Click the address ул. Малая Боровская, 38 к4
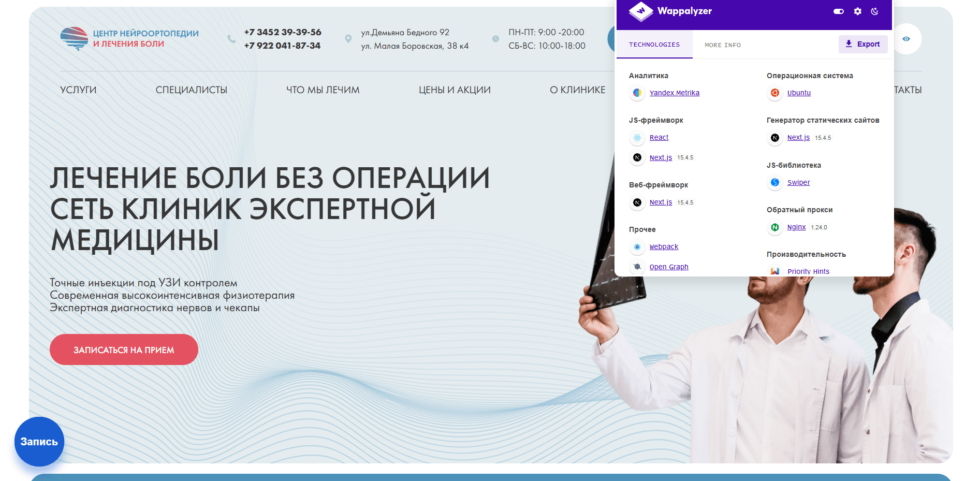The height and width of the screenshot is (481, 980). [x=415, y=46]
